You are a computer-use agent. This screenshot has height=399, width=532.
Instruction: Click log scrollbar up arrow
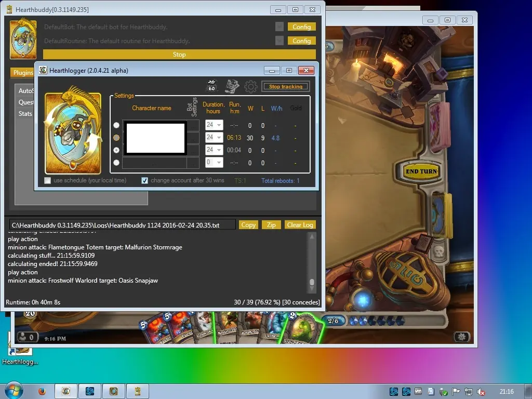pos(312,236)
